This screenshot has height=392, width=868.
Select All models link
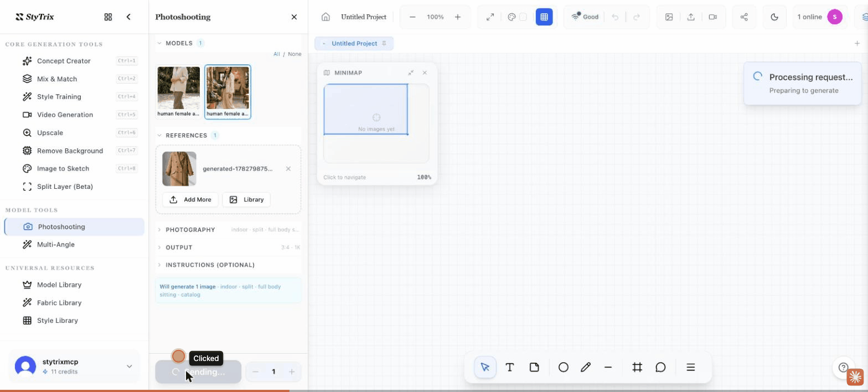[x=277, y=54]
